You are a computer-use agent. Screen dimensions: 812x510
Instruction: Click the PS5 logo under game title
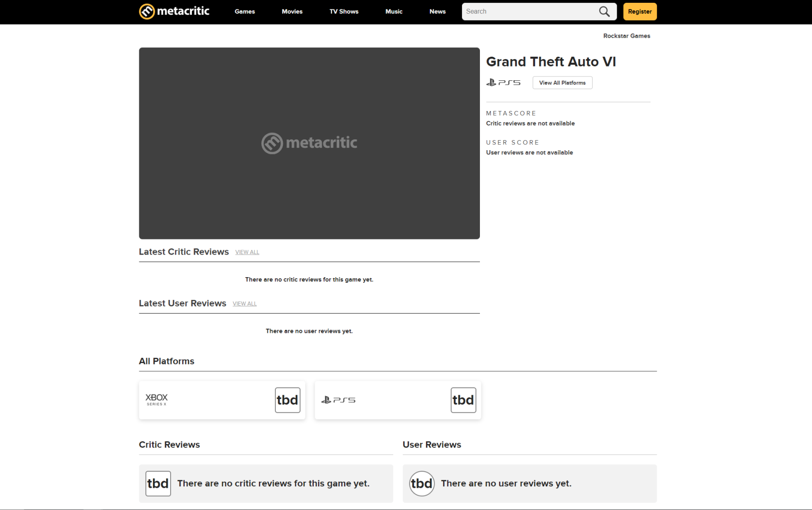504,83
